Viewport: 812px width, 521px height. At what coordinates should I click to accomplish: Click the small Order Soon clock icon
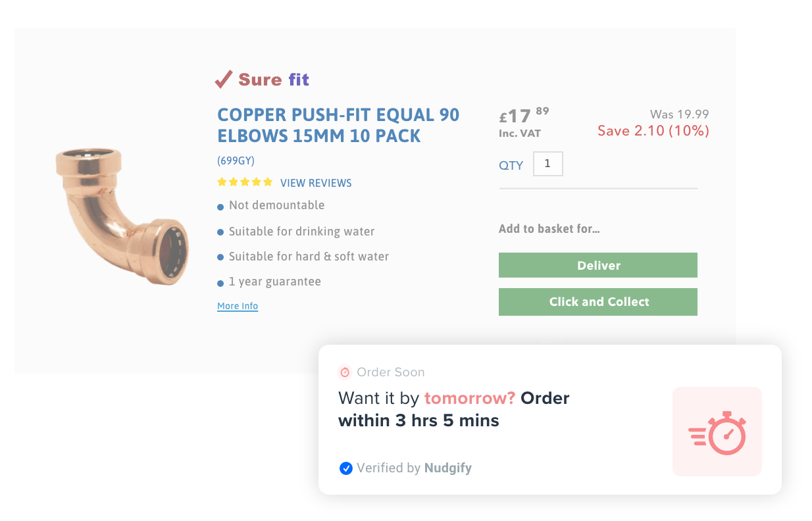point(345,372)
